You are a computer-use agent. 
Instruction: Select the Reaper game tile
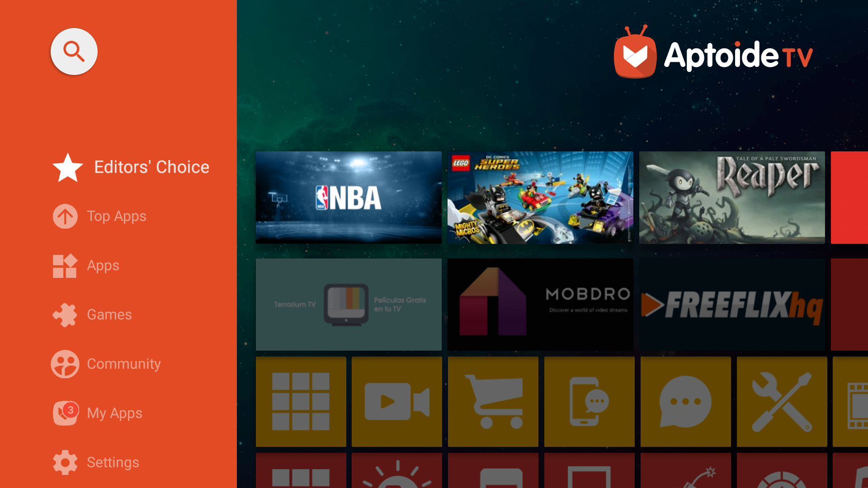(731, 197)
